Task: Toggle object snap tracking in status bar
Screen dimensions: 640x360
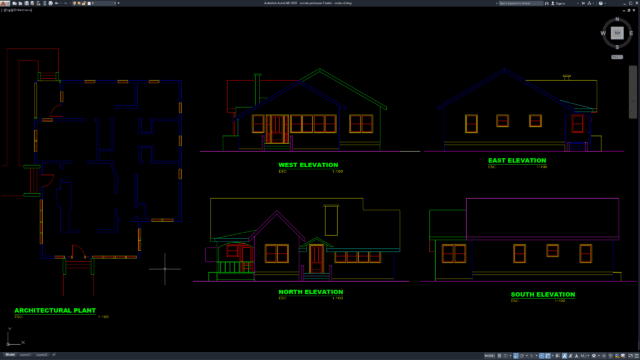Action: click(542, 356)
